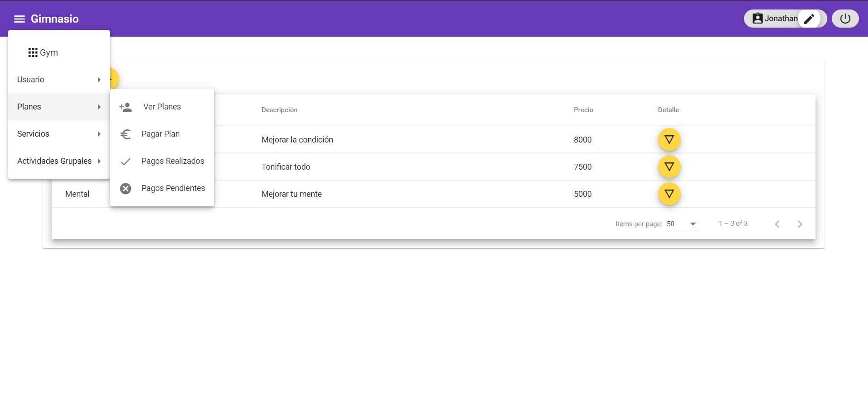The image size is (868, 404).
Task: Open the Actividades Grupales submenu
Action: click(x=59, y=161)
